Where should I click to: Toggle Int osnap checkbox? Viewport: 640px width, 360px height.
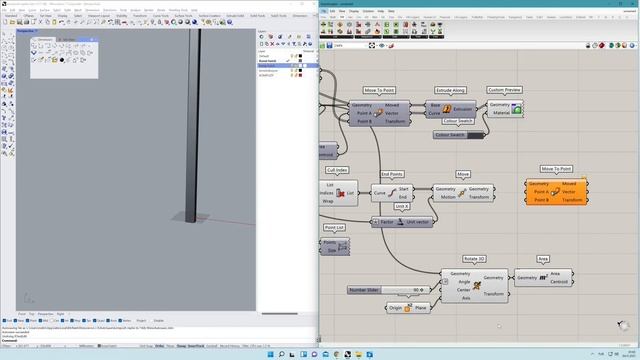62,321
